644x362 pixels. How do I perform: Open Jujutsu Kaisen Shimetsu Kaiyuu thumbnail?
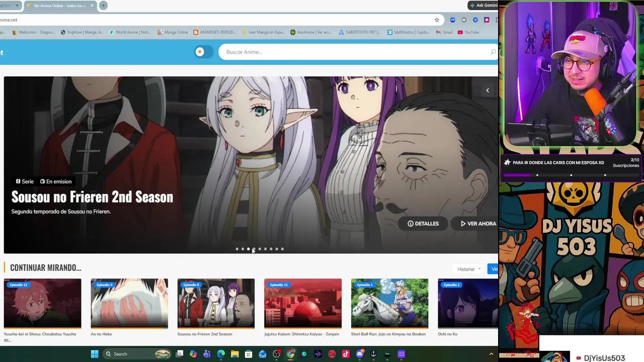pos(303,303)
